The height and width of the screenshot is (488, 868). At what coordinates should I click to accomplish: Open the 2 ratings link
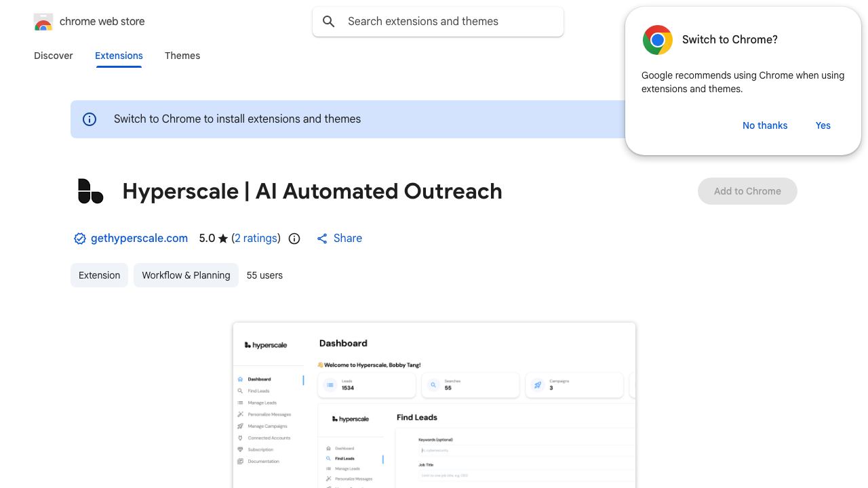point(256,239)
